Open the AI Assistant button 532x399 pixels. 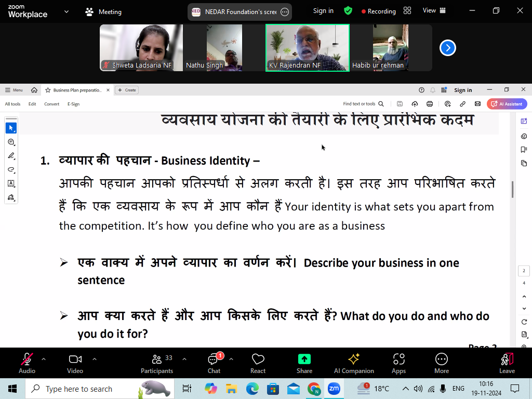click(507, 104)
